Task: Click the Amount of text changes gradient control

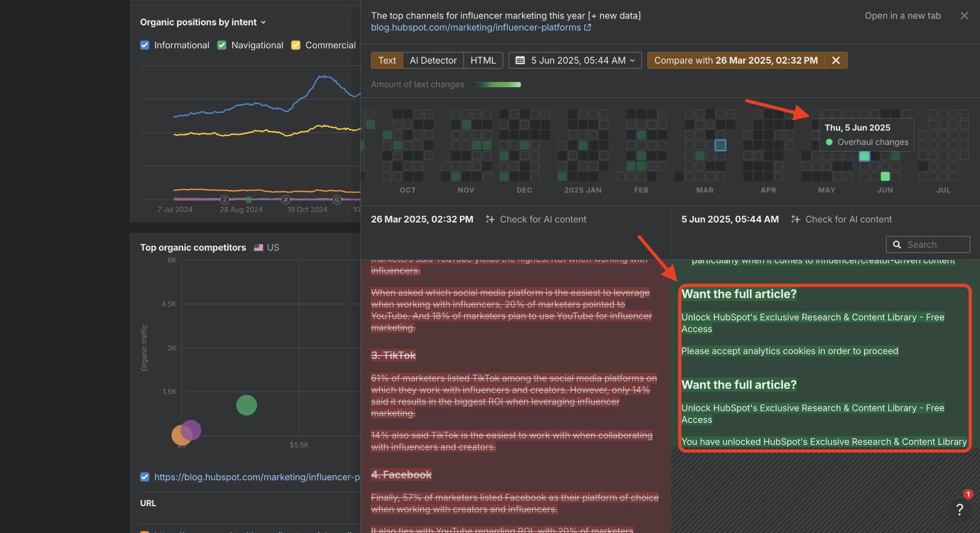Action: 495,84
